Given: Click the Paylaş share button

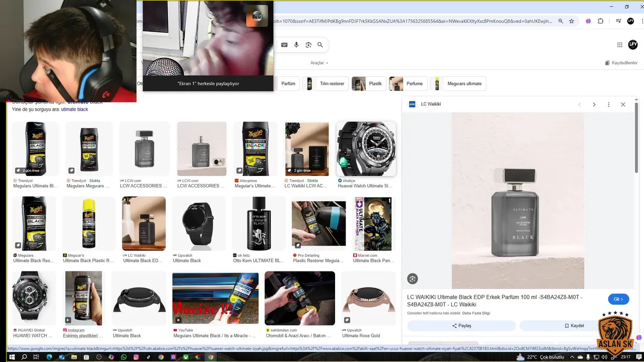Looking at the screenshot, I should point(461,325).
